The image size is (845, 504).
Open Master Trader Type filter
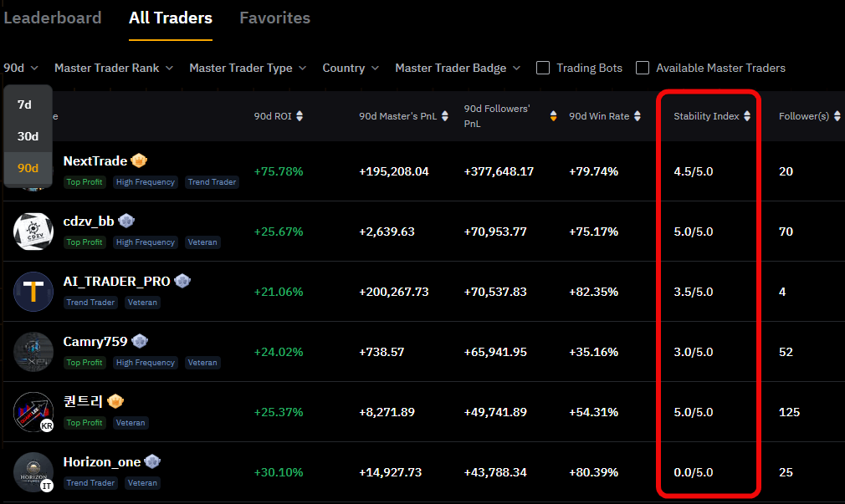248,68
